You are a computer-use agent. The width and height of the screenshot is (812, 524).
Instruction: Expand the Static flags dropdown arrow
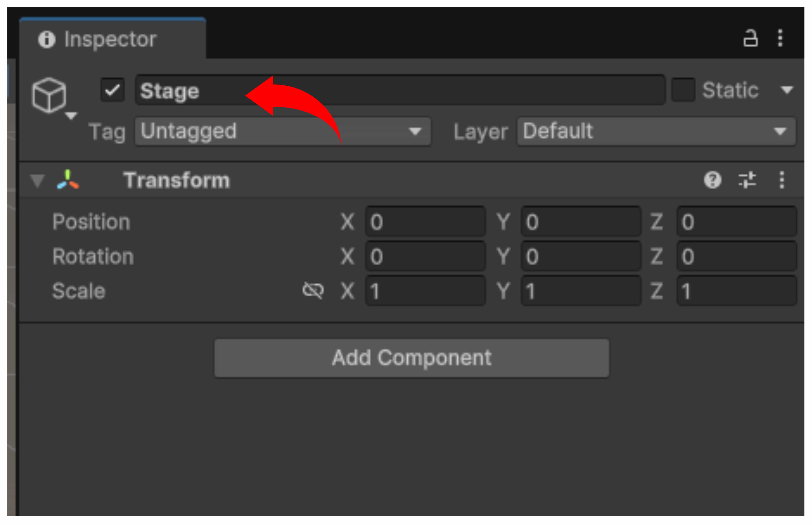pos(786,90)
